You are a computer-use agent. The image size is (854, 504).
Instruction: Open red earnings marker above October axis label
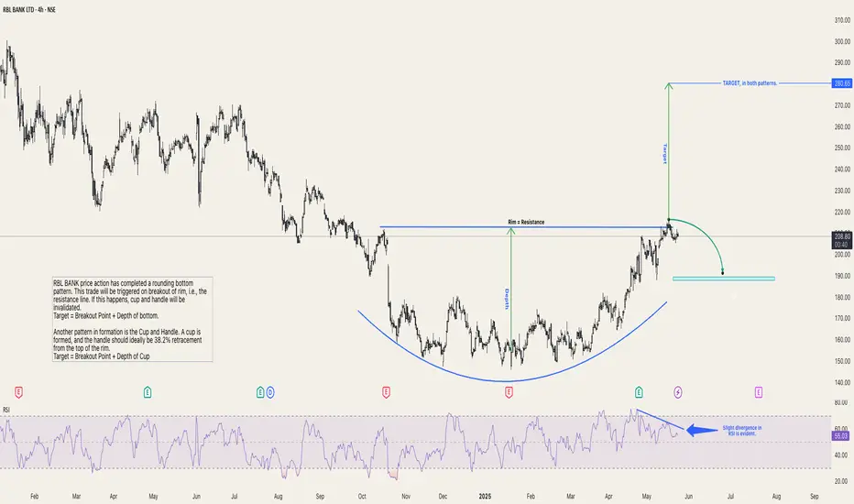pyautogui.click(x=386, y=392)
